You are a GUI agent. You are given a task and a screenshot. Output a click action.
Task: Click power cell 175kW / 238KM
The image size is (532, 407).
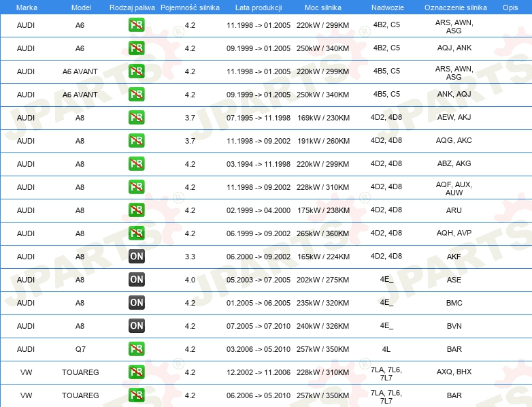pos(323,210)
